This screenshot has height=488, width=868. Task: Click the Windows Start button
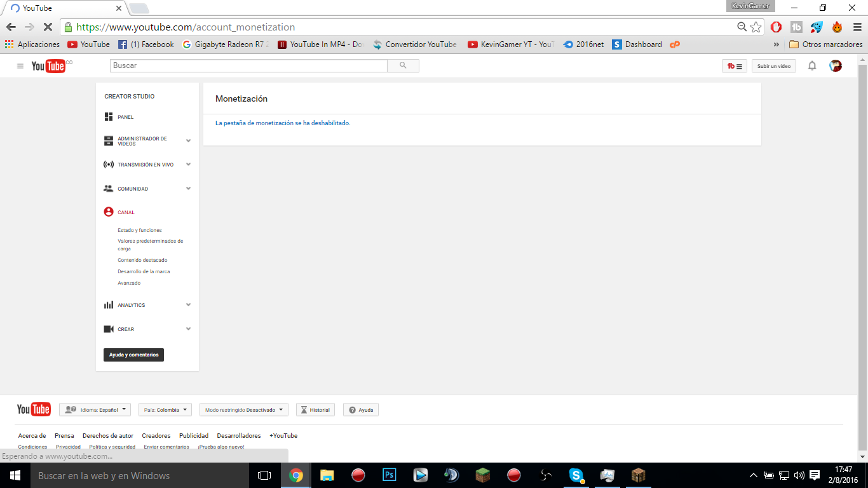(15, 475)
